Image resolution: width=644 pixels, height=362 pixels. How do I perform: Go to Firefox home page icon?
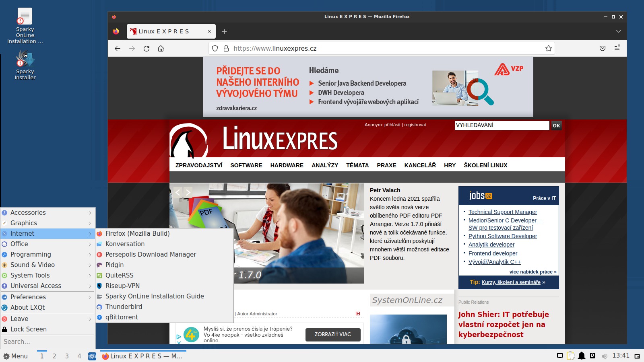(161, 48)
